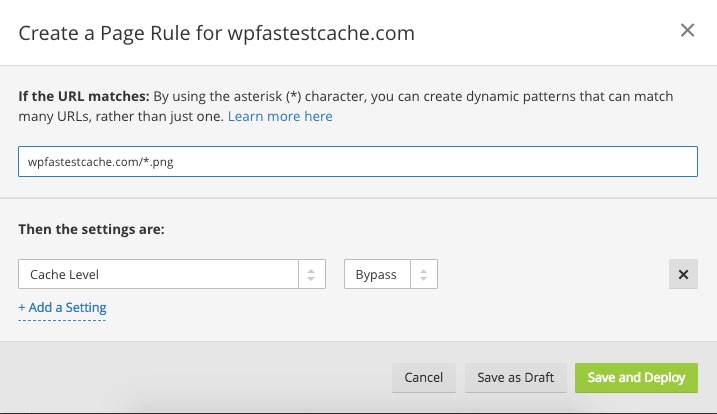This screenshot has width=717, height=414.
Task: Close the Create a Page Rule dialog
Action: point(687,31)
